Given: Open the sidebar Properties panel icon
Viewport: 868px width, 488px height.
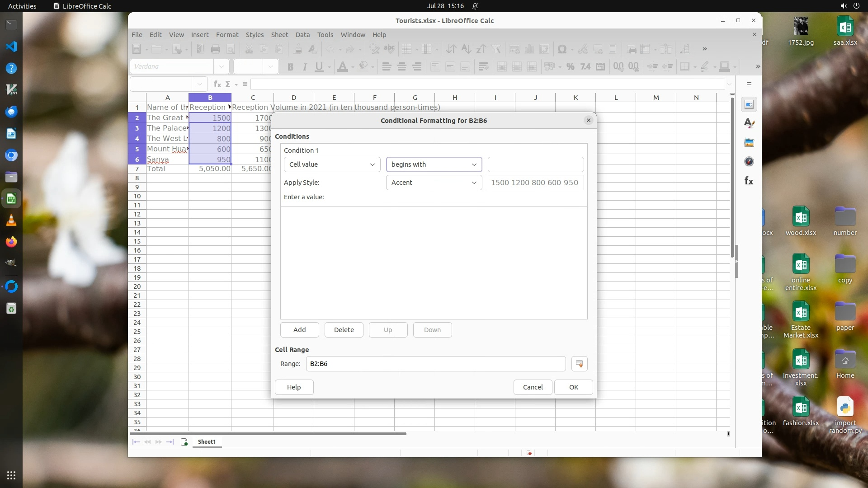Looking at the screenshot, I should pos(749,105).
